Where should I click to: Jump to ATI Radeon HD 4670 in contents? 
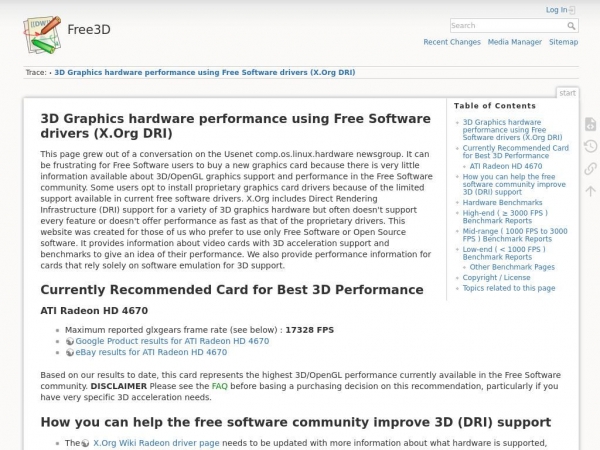tap(506, 166)
